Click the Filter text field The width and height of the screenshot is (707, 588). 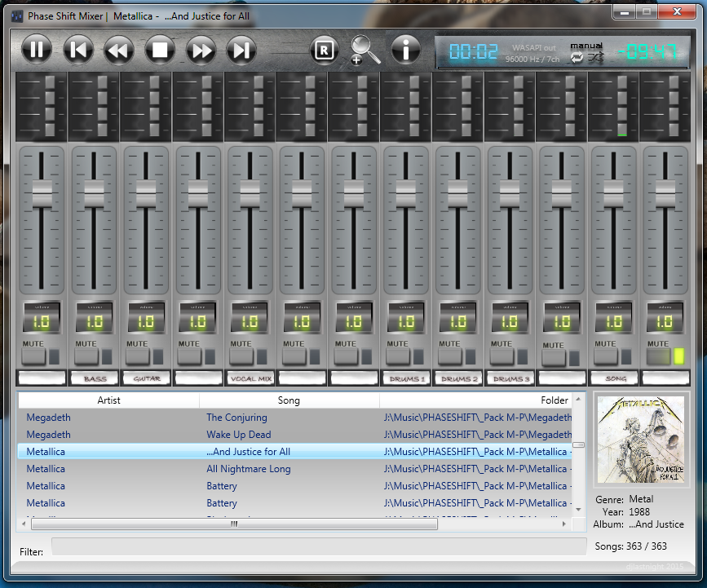pos(319,546)
